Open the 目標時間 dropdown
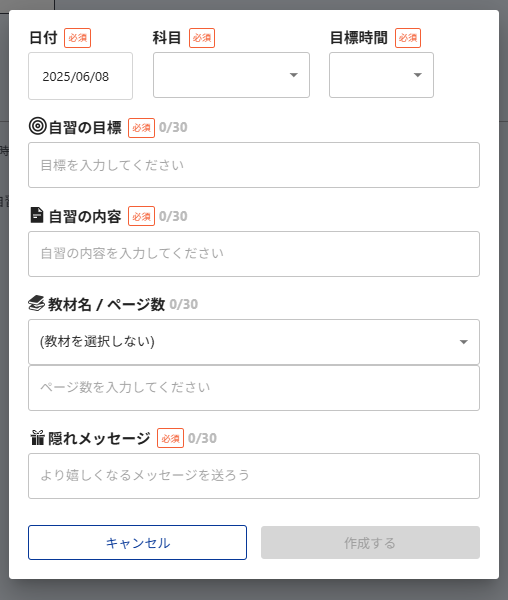Viewport: 508px width, 600px height. pyautogui.click(x=381, y=75)
